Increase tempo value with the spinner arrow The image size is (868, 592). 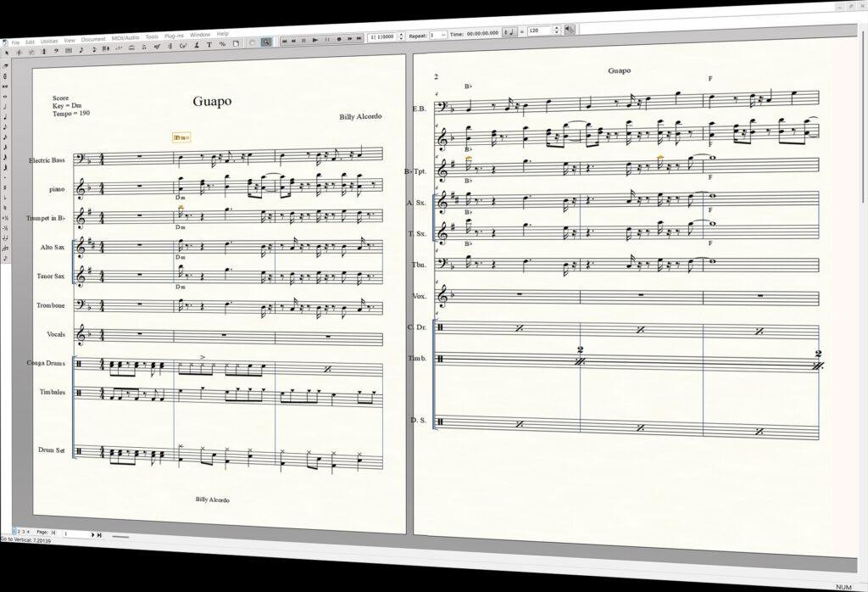[556, 28]
